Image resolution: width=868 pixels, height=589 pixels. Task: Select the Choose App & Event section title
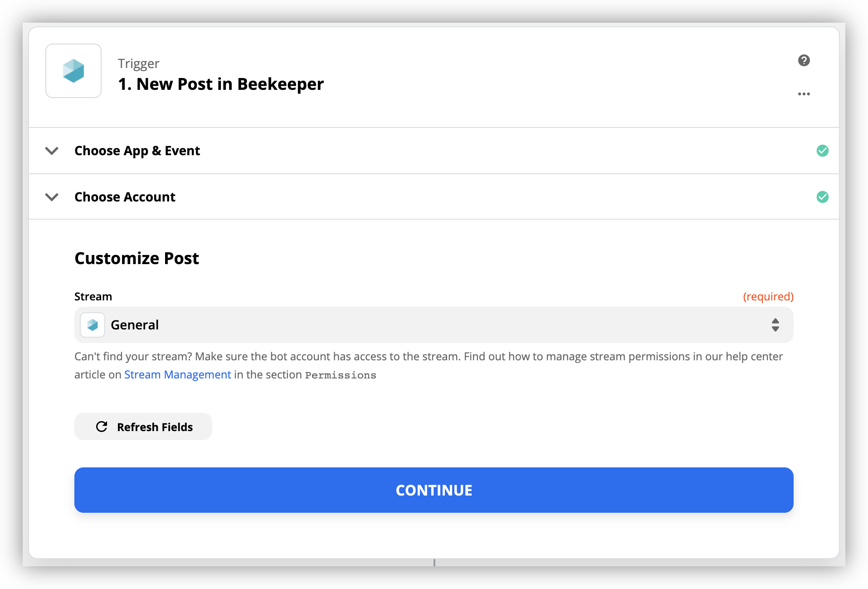[137, 151]
